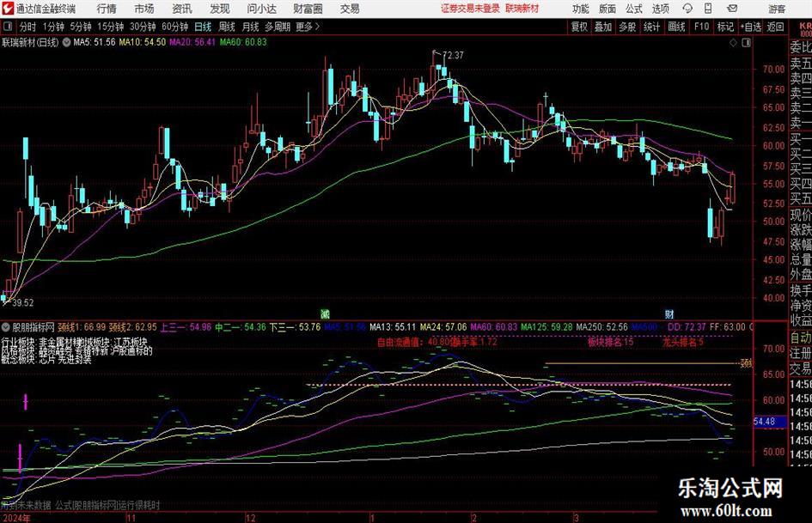The image size is (812, 523).
Task: Select the 日线 daily tab
Action: point(203,27)
